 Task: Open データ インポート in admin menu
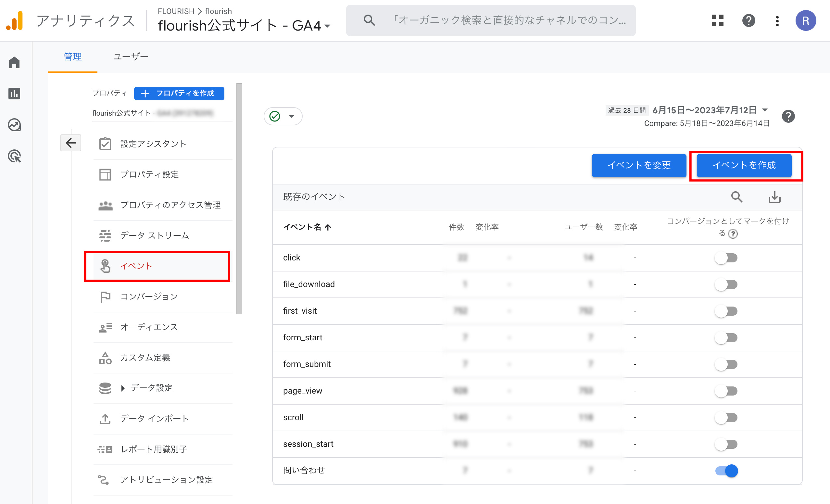click(x=163, y=418)
